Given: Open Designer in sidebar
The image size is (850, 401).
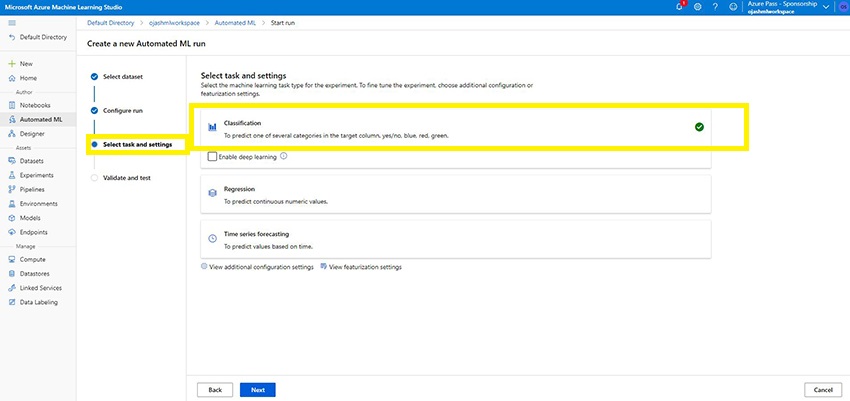Looking at the screenshot, I should 27,133.
